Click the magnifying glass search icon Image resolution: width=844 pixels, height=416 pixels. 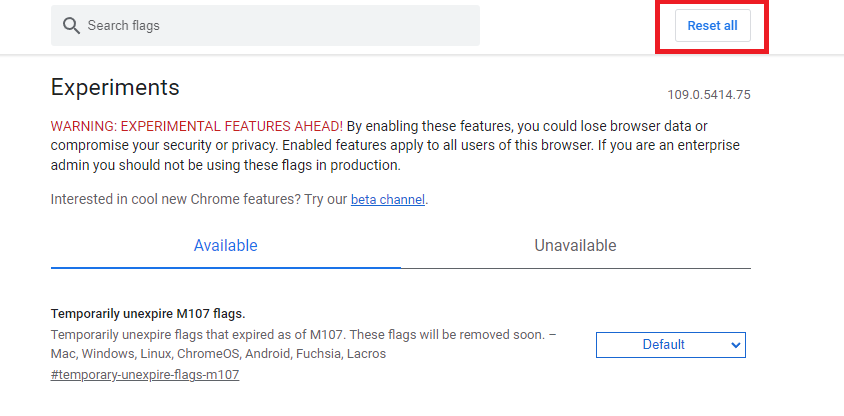pos(71,26)
